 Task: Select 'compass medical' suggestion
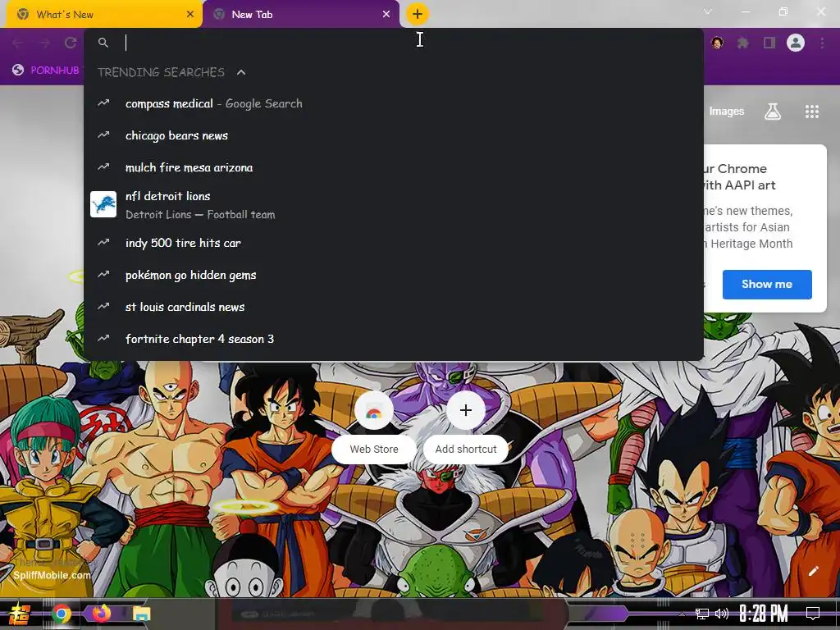point(394,103)
